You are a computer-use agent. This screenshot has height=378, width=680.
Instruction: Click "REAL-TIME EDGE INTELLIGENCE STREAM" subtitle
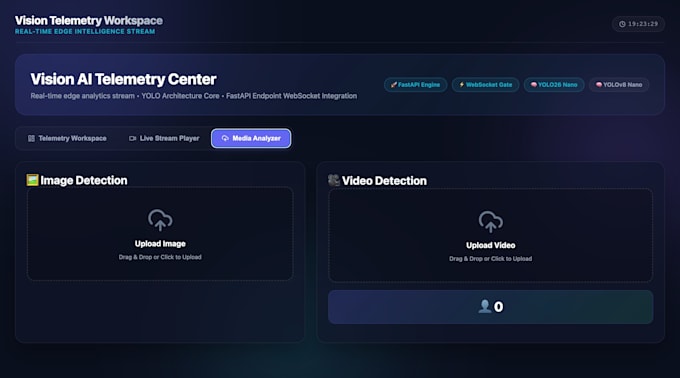pyautogui.click(x=85, y=32)
